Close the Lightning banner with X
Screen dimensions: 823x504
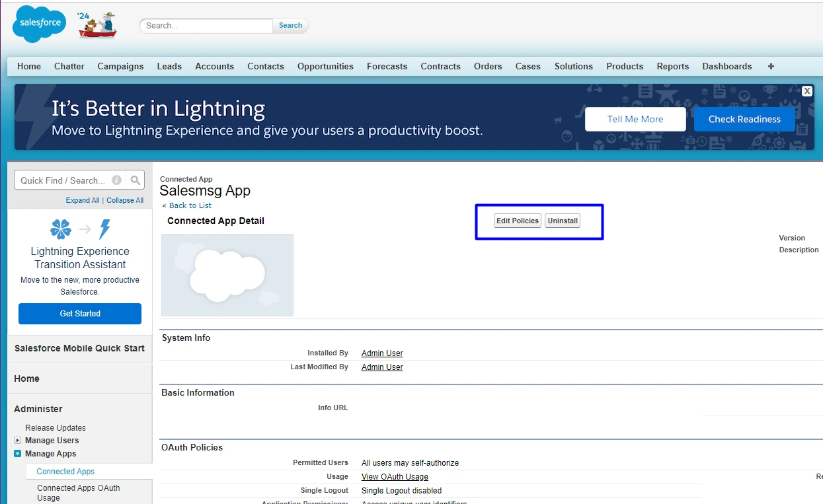pyautogui.click(x=807, y=91)
